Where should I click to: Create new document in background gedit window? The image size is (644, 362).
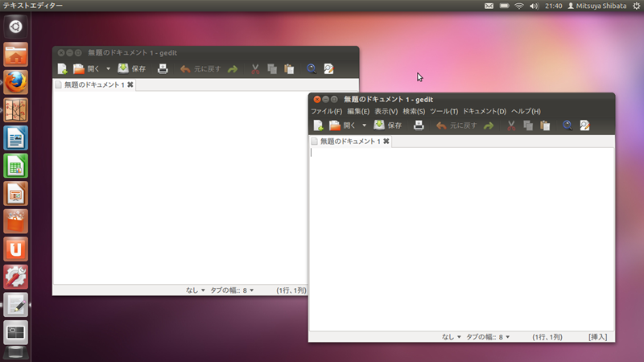[x=63, y=69]
